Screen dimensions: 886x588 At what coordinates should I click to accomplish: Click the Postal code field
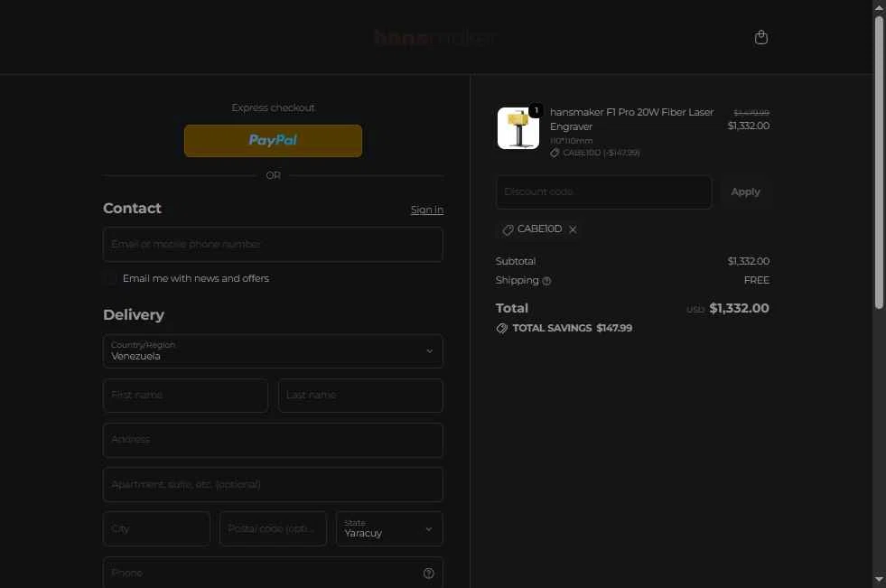point(273,528)
